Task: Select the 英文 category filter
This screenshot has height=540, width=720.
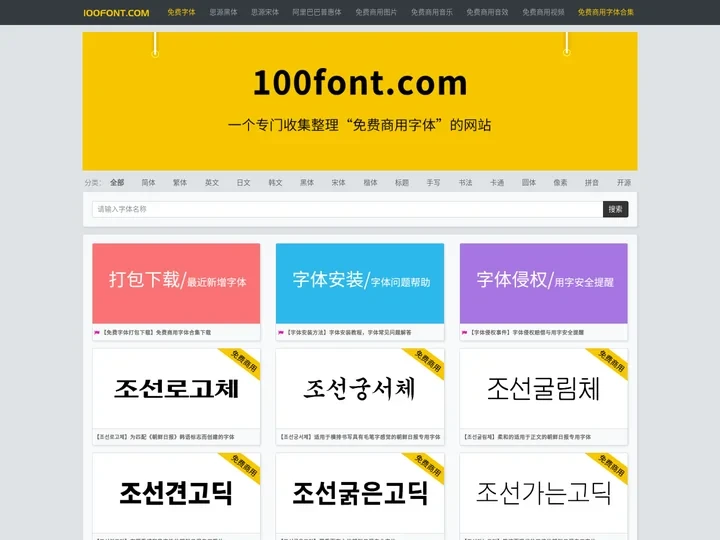Action: pyautogui.click(x=212, y=182)
